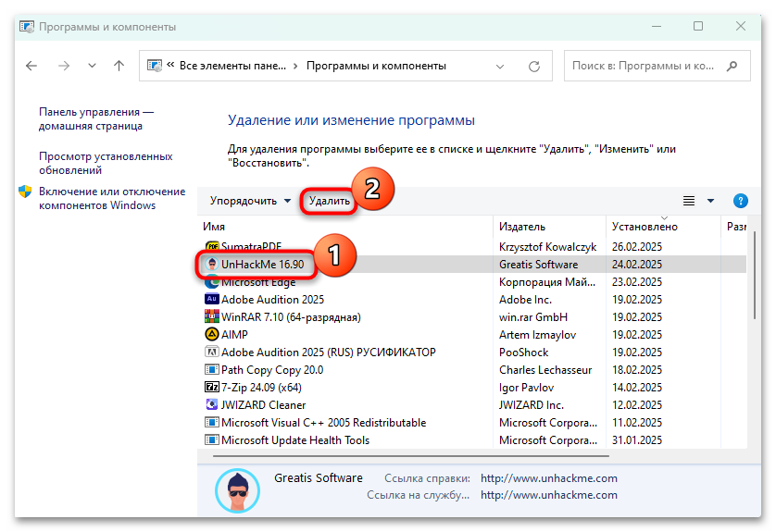
Task: Click the date 26.02.2025 cell
Action: pyautogui.click(x=637, y=246)
